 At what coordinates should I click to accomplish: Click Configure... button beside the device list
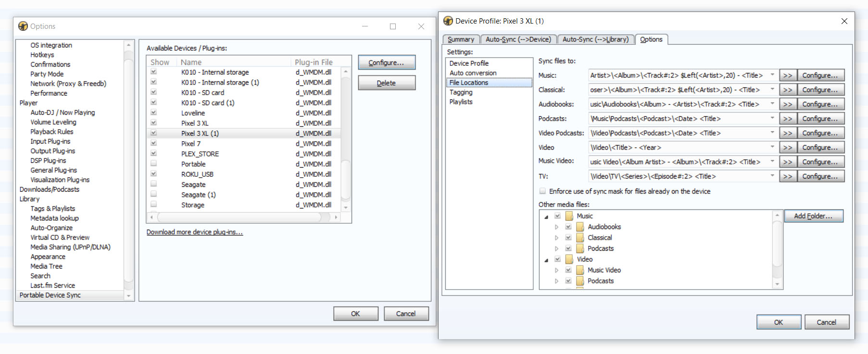coord(387,62)
